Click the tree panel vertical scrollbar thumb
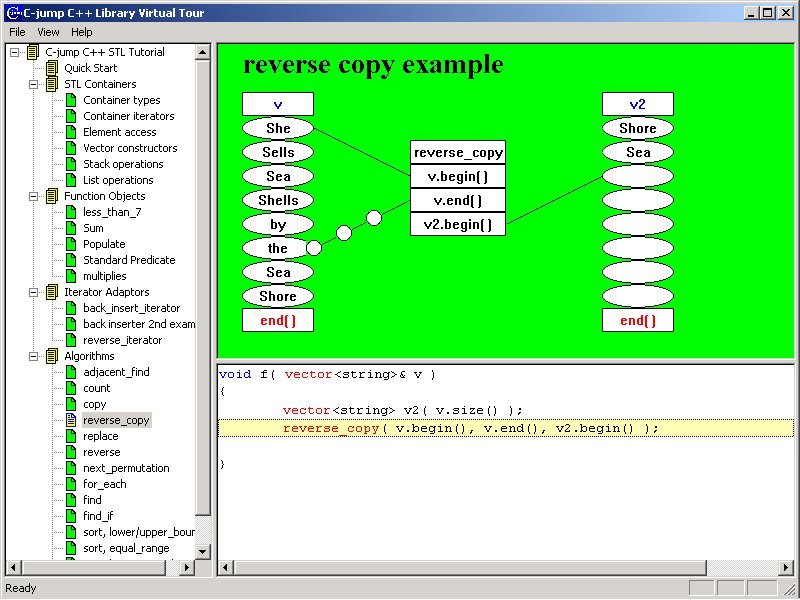 203,287
